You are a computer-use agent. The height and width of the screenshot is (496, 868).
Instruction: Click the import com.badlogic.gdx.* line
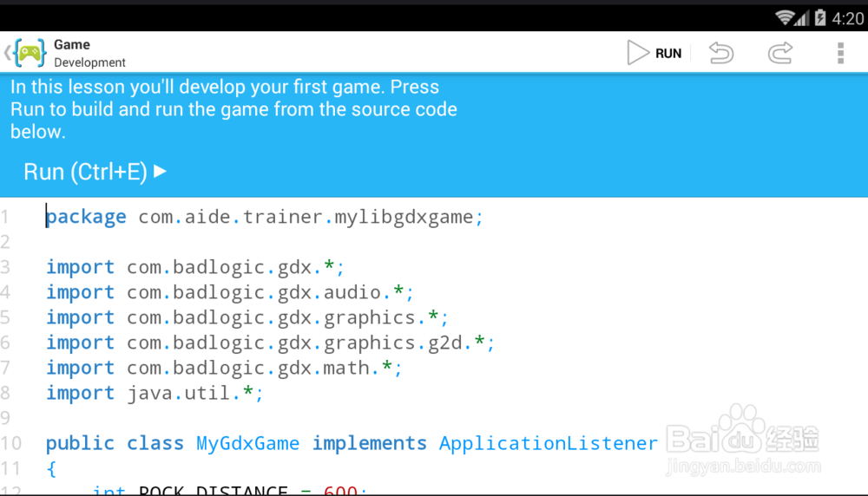[x=194, y=267]
